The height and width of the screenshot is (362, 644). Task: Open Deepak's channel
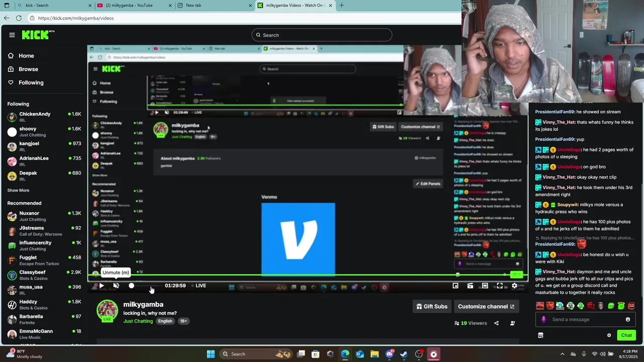point(44,176)
